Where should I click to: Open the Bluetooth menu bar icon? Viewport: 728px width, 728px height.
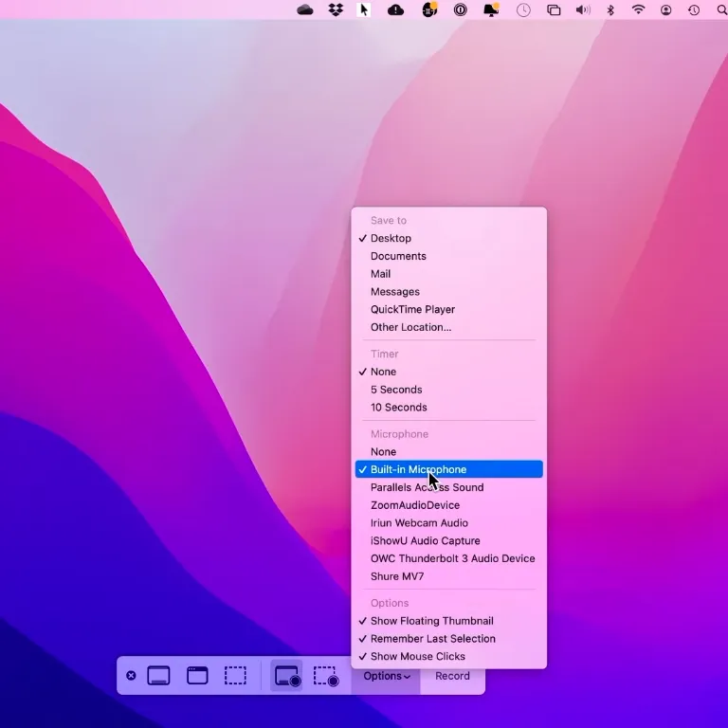tap(610, 9)
